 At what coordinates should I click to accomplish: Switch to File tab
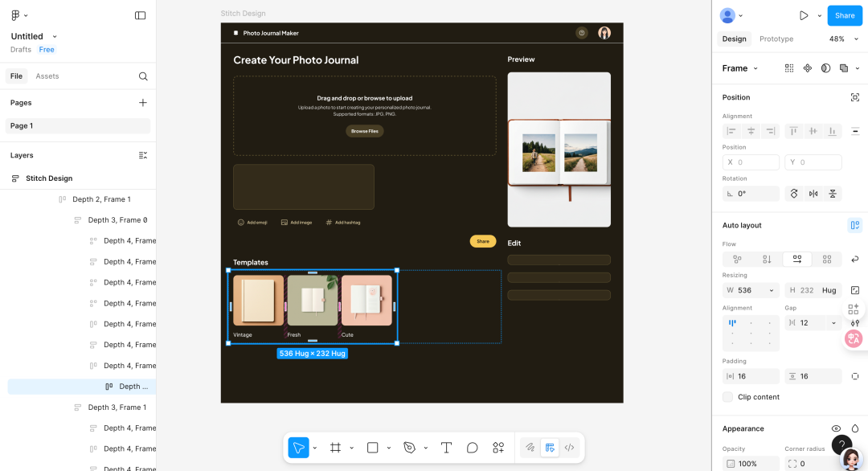(16, 76)
